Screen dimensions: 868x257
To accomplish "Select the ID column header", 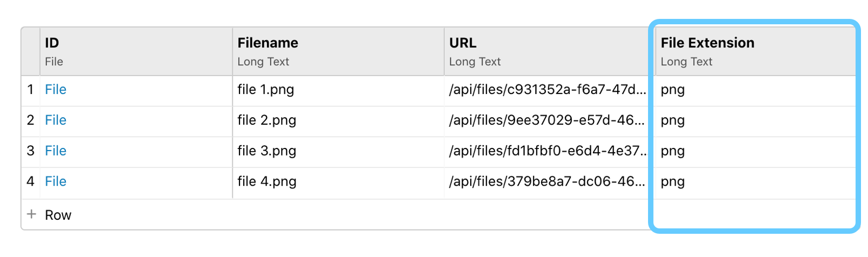I will click(x=136, y=51).
